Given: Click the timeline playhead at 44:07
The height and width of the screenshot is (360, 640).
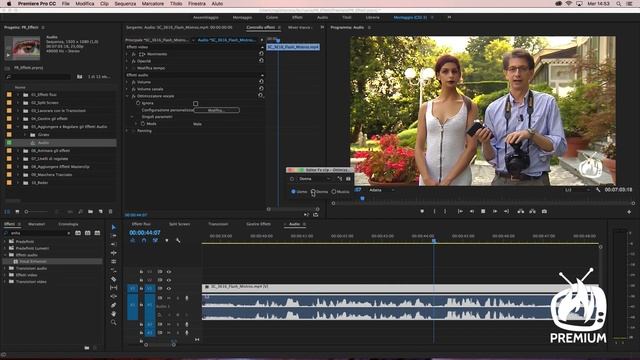Looking at the screenshot, I should click(434, 241).
